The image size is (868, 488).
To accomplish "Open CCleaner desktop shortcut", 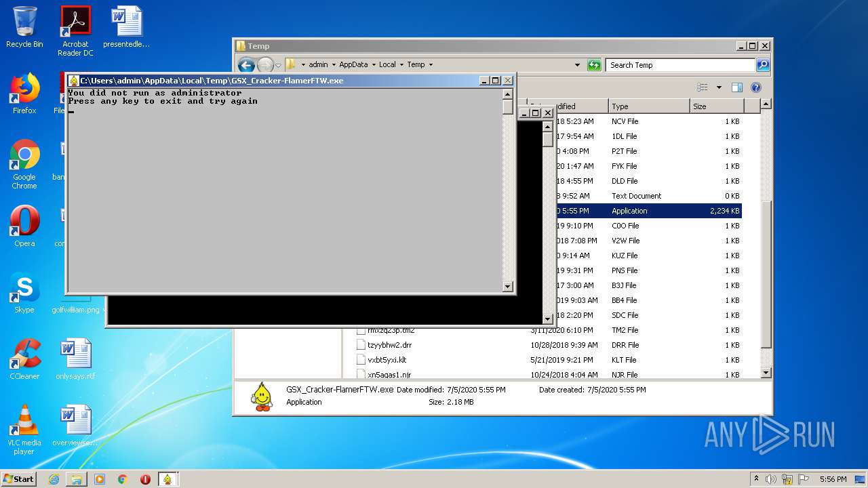I will point(24,359).
